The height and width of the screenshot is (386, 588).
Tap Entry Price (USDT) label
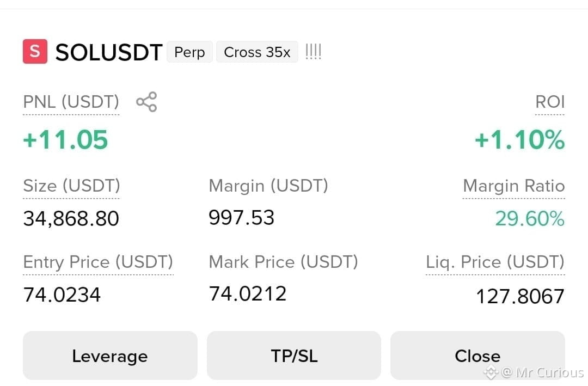pyautogui.click(x=98, y=262)
